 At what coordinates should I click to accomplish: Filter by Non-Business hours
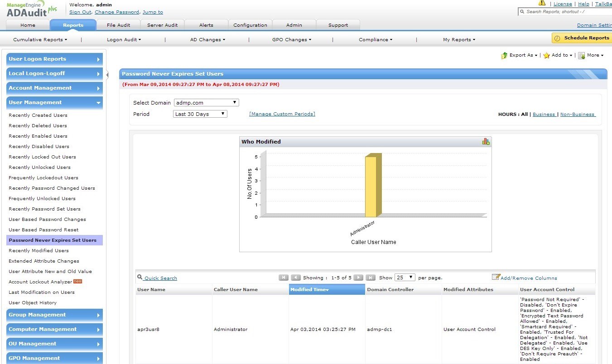coord(578,115)
